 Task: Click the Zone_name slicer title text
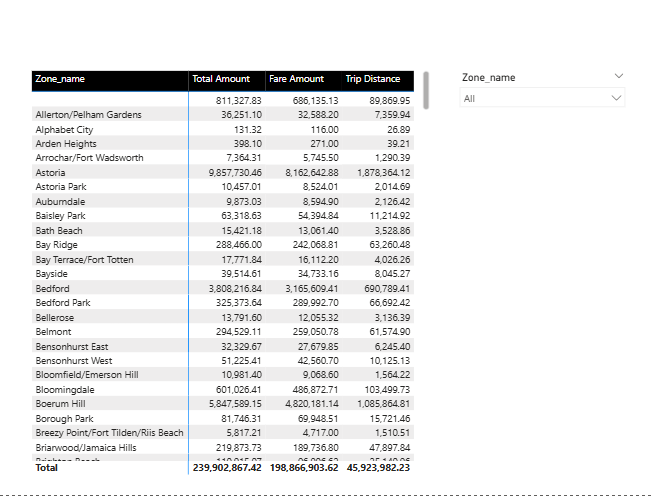(x=488, y=77)
